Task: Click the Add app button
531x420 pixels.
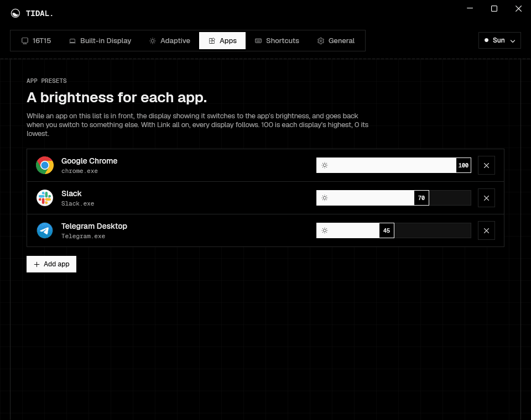Action: (x=51, y=264)
